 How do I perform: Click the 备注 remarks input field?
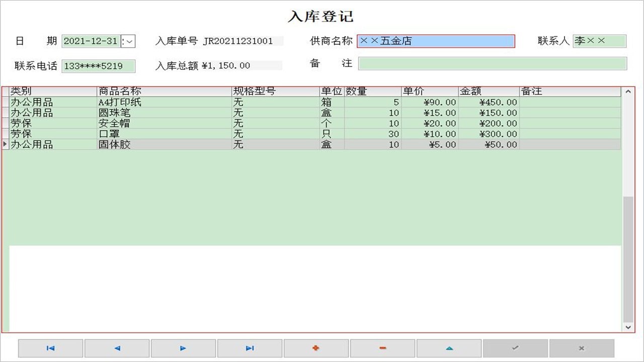pyautogui.click(x=492, y=63)
